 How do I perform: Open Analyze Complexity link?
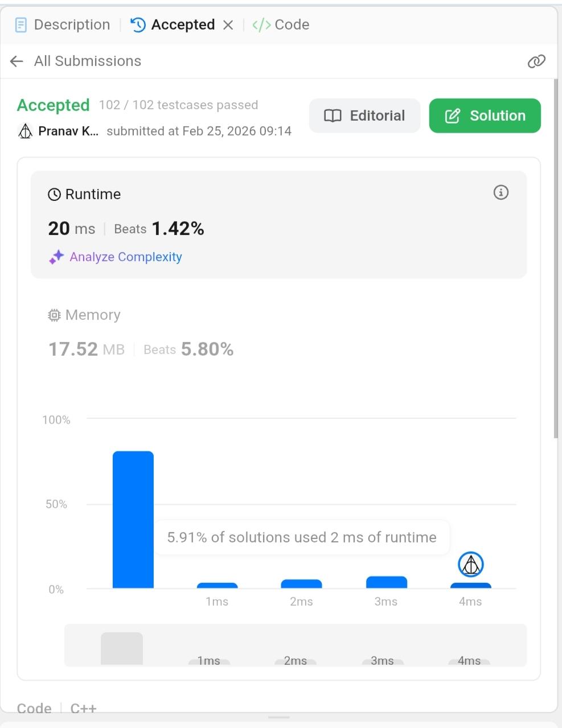tap(126, 257)
